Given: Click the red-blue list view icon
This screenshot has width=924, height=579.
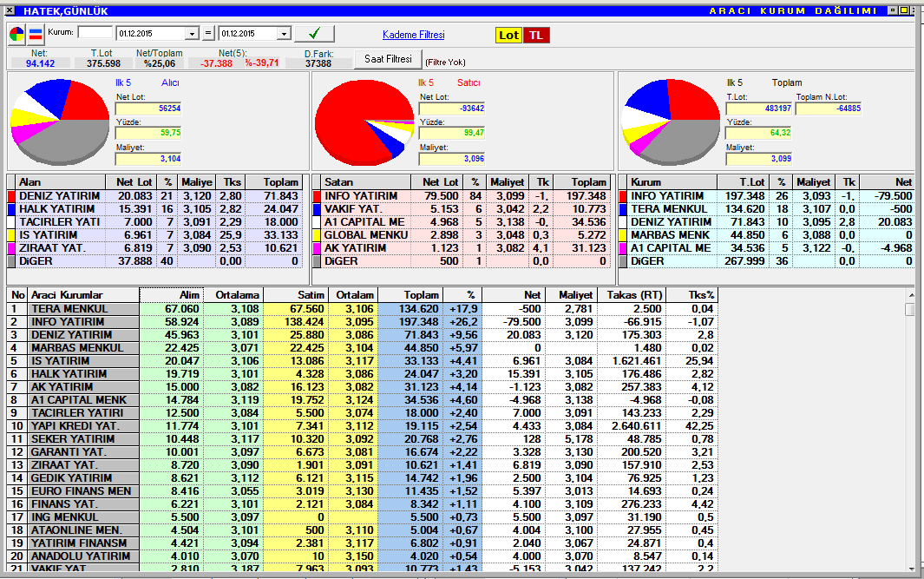Looking at the screenshot, I should click(x=36, y=34).
